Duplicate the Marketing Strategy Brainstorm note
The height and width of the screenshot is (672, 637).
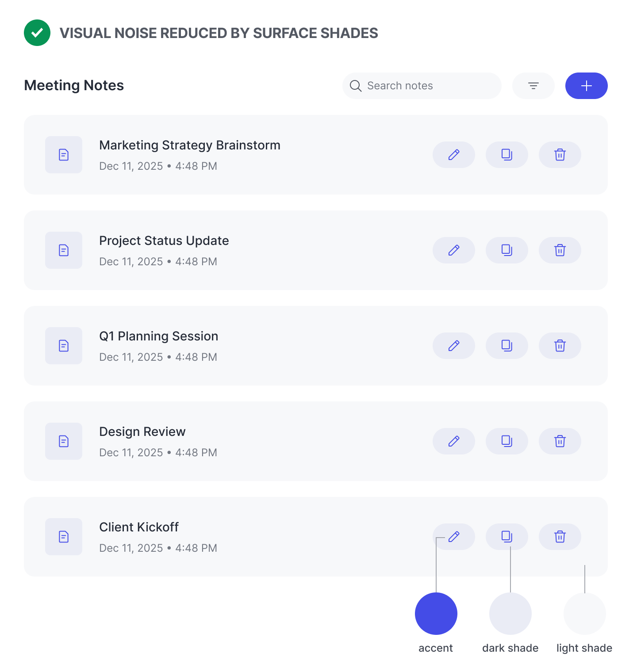507,155
